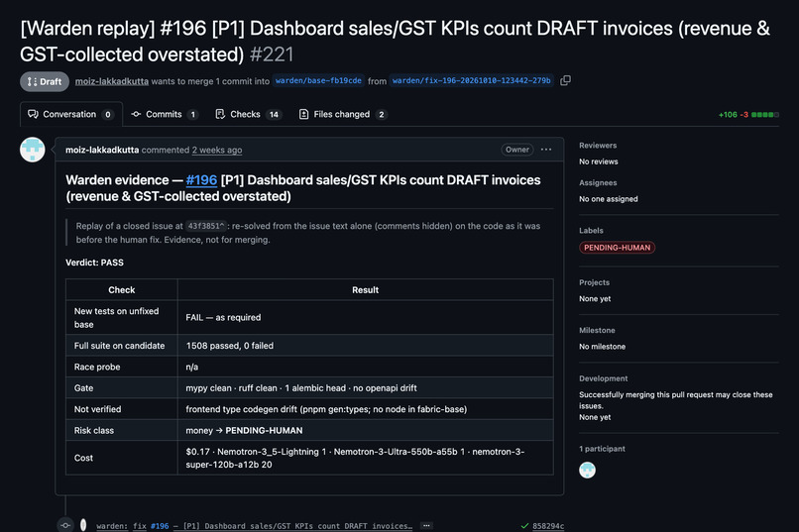Click the 'n/a' result cell

point(366,367)
